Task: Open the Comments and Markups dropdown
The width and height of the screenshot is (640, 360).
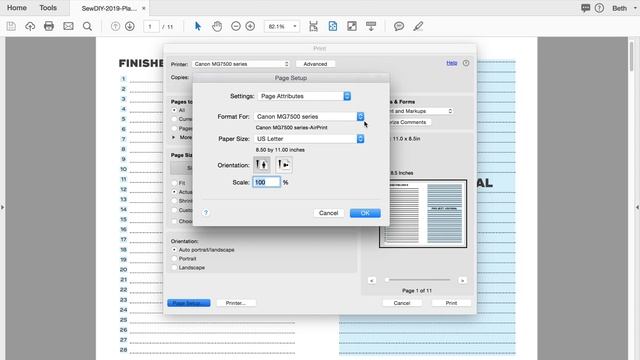Action: (420, 111)
